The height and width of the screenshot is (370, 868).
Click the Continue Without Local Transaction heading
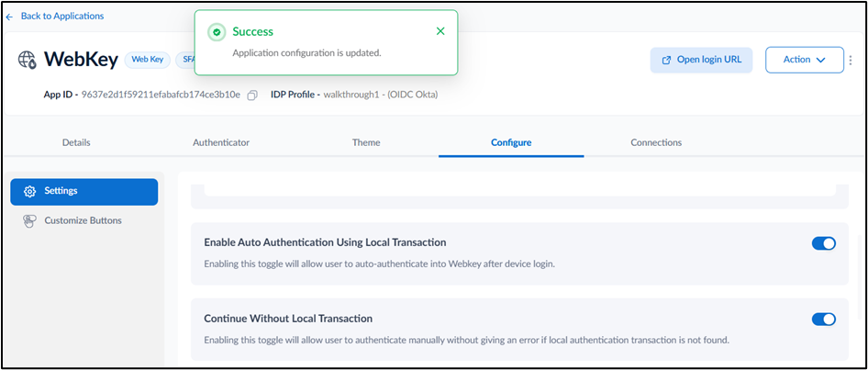[288, 319]
